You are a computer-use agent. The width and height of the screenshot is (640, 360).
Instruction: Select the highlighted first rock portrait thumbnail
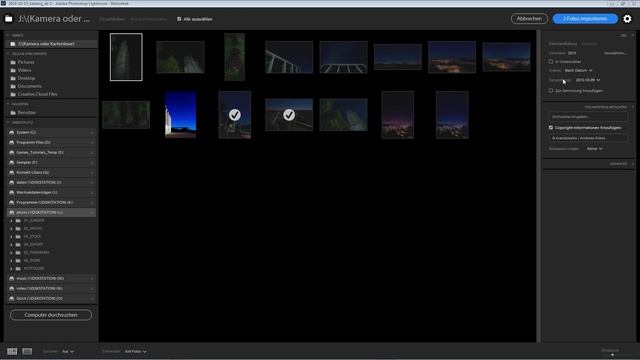point(126,57)
